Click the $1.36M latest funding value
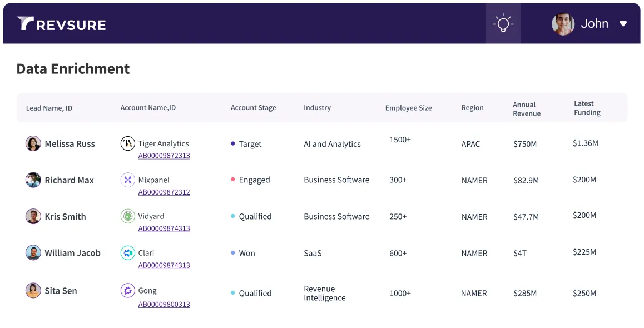This screenshot has height=328, width=644. click(x=586, y=143)
